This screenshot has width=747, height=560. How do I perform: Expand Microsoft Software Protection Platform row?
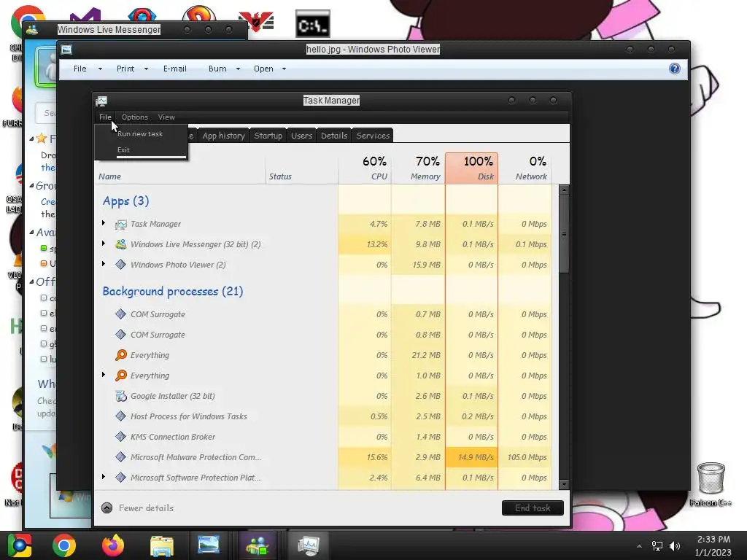(x=104, y=477)
